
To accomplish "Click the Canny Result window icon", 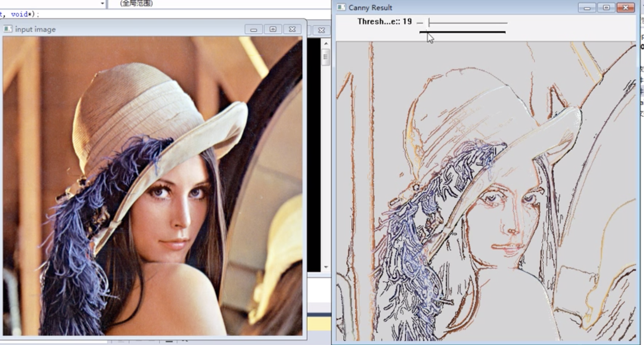I will (x=341, y=7).
